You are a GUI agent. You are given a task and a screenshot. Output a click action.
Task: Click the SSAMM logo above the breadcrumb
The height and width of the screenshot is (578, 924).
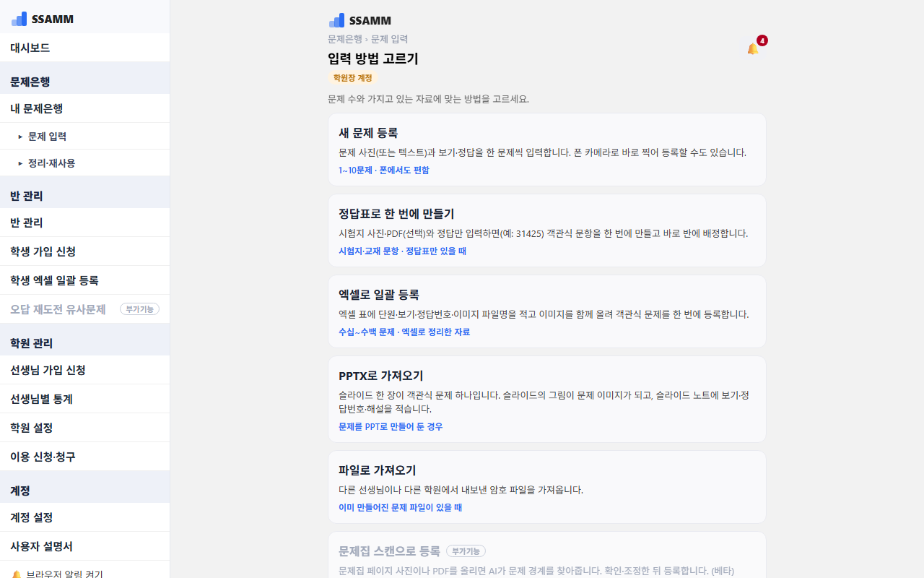[359, 20]
